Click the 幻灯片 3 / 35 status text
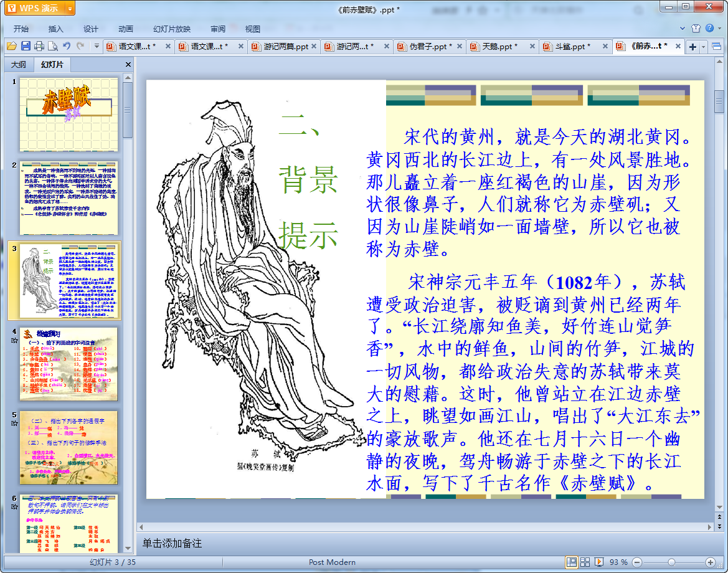Screen dimensions: 728x573 pos(112,562)
